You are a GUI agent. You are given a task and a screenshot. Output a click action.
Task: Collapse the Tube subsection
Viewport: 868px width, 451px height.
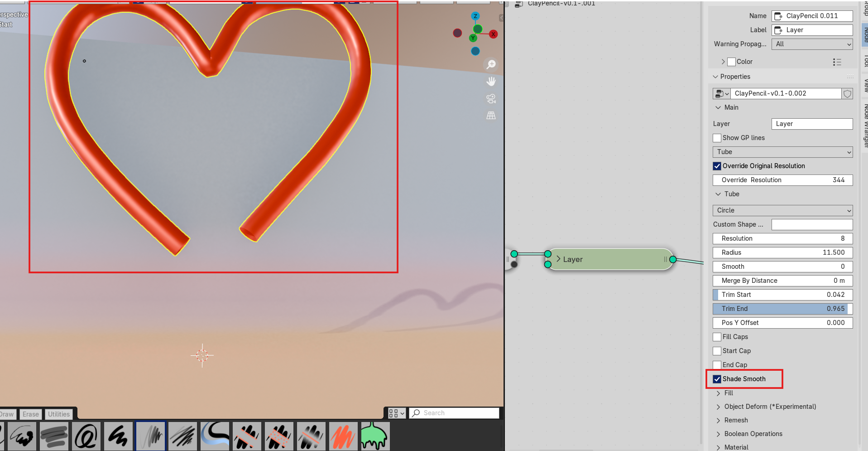pyautogui.click(x=718, y=194)
